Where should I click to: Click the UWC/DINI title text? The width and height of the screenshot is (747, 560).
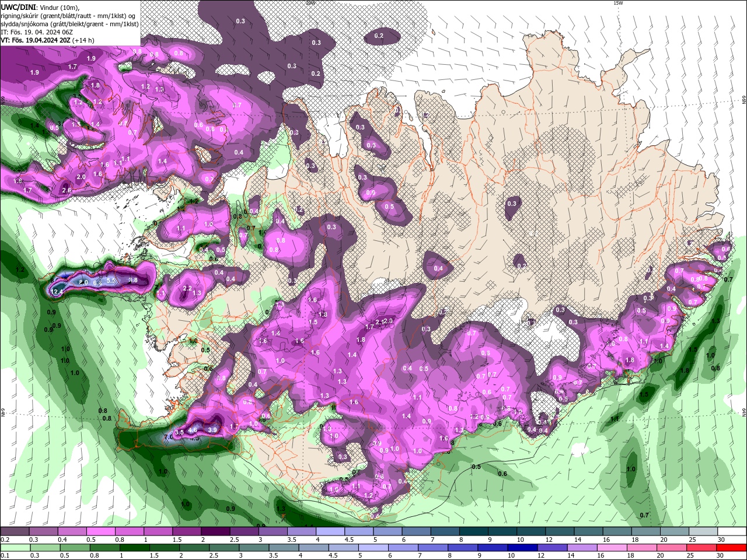coord(19,7)
